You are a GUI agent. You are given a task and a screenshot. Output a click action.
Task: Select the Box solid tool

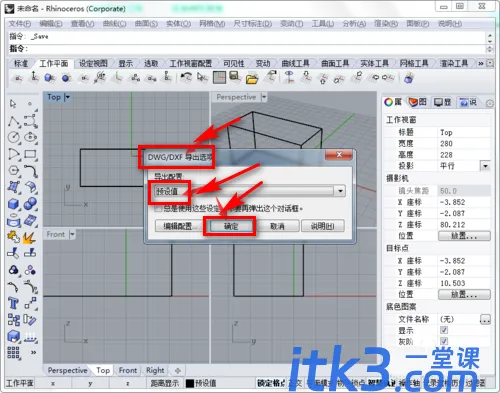tap(13, 204)
